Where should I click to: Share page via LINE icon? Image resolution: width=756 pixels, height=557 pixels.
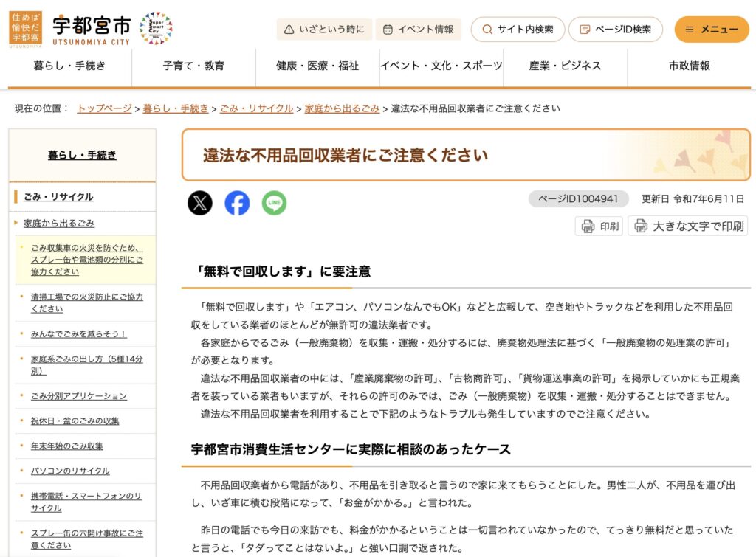point(274,203)
